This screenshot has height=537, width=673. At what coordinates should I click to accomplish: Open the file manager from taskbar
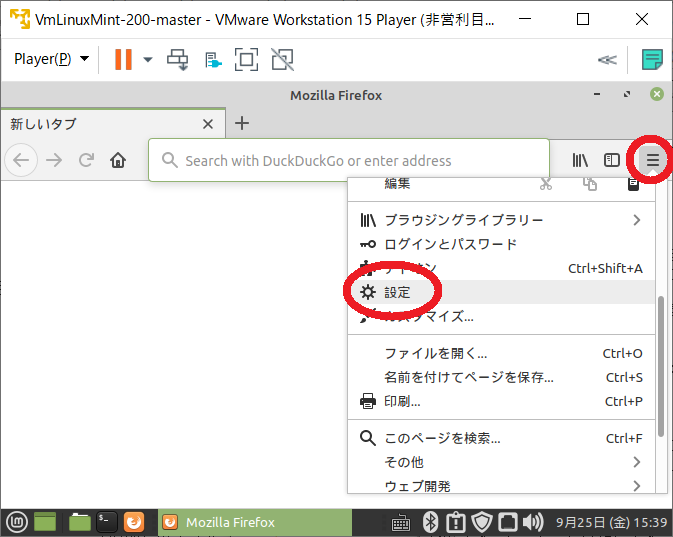click(x=79, y=522)
